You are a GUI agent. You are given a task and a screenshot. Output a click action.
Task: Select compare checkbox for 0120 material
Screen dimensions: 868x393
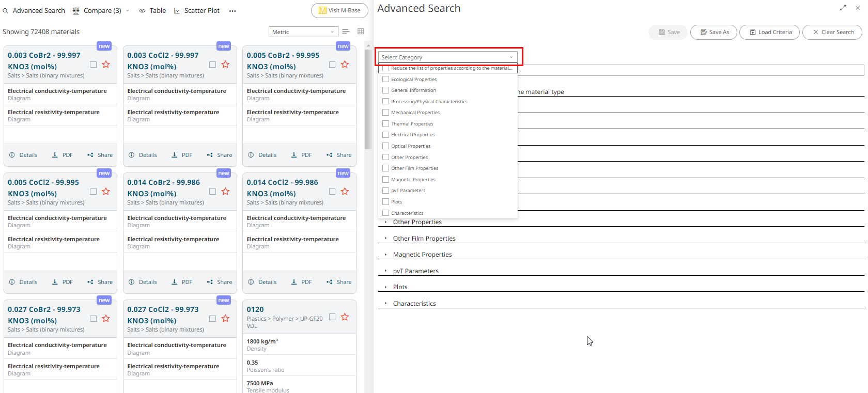332,317
